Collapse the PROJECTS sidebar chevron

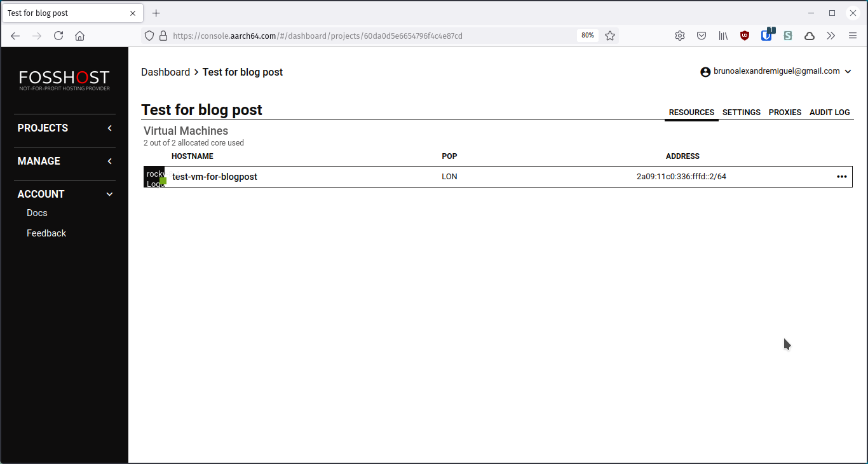tap(109, 128)
